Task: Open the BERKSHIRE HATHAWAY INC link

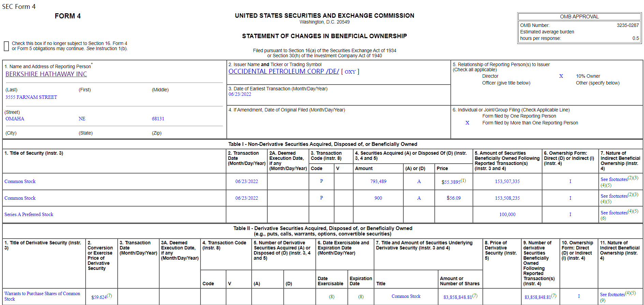Action: click(x=46, y=74)
